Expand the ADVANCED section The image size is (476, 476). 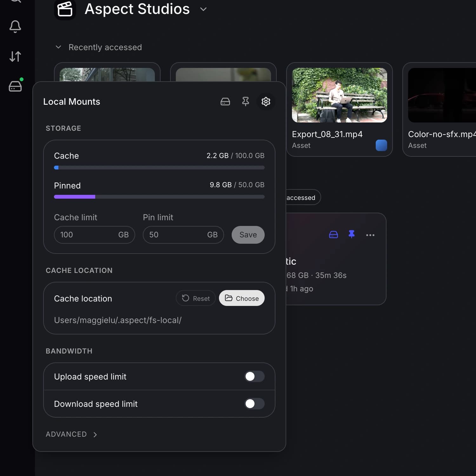pos(72,434)
